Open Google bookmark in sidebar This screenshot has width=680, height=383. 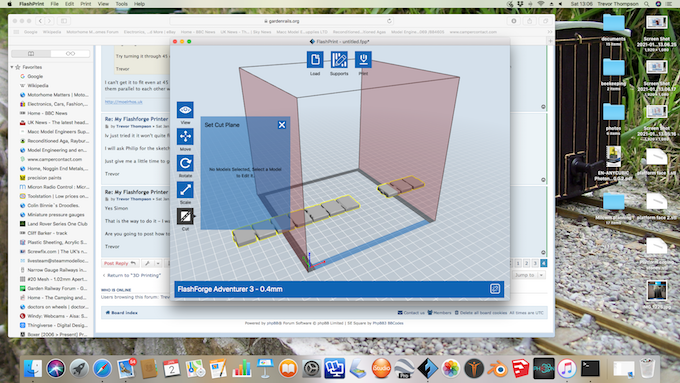[35, 76]
